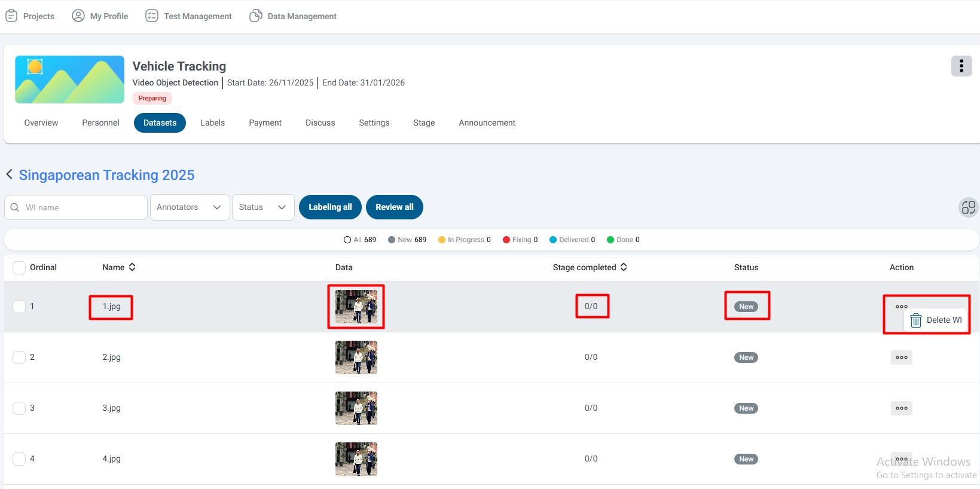The width and height of the screenshot is (980, 489).
Task: Open My Profile user icon
Action: pos(78,16)
